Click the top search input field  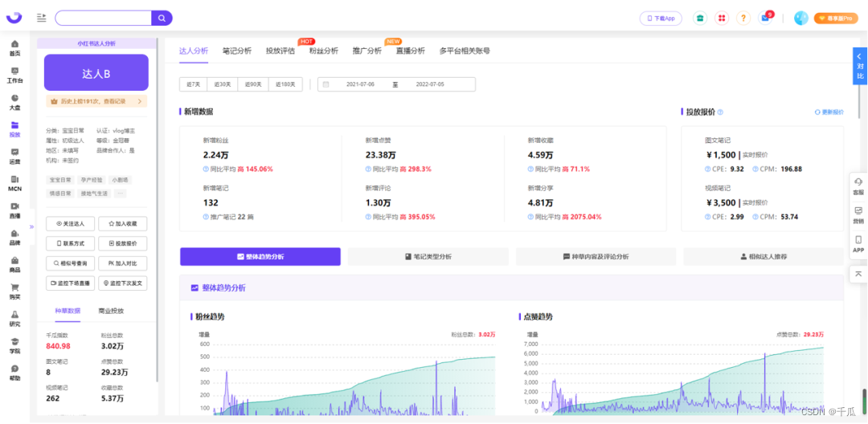[104, 18]
